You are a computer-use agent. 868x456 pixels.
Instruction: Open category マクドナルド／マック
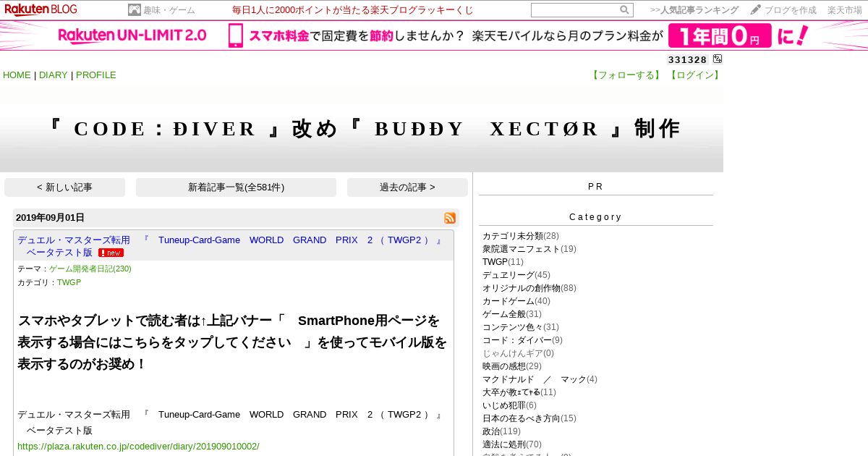click(x=535, y=379)
